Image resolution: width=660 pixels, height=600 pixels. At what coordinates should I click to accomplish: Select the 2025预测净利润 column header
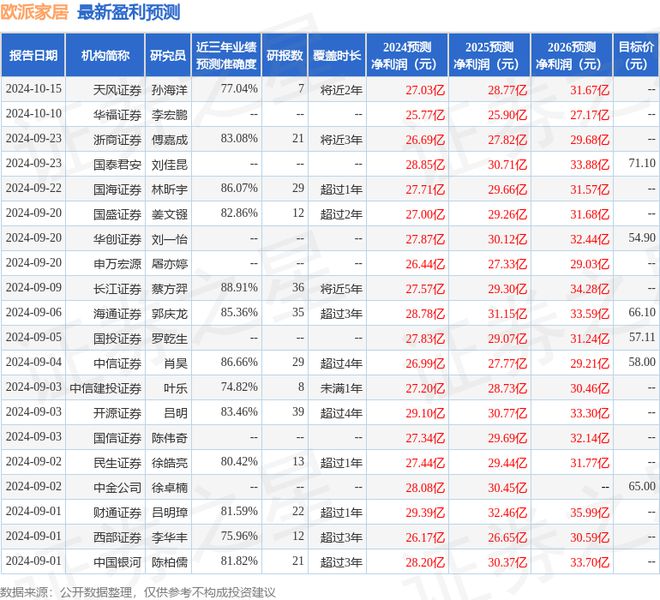490,55
